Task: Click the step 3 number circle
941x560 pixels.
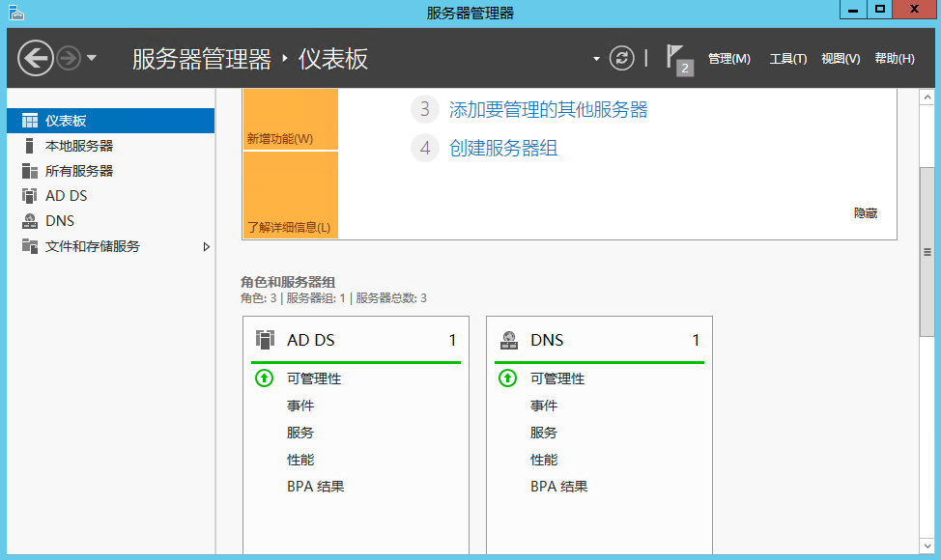Action: click(424, 109)
